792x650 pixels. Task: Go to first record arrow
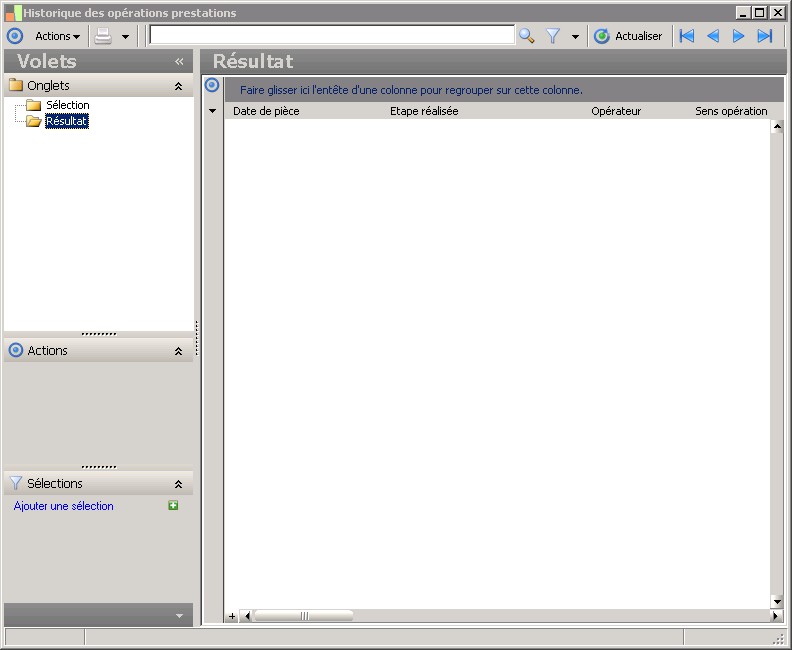click(686, 36)
